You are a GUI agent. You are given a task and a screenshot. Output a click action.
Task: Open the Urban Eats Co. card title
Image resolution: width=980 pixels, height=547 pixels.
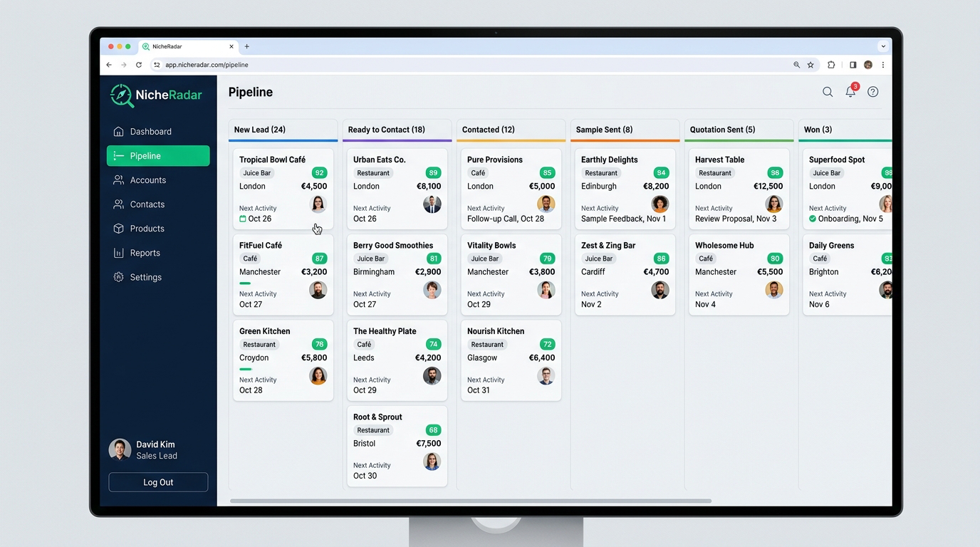pyautogui.click(x=380, y=160)
